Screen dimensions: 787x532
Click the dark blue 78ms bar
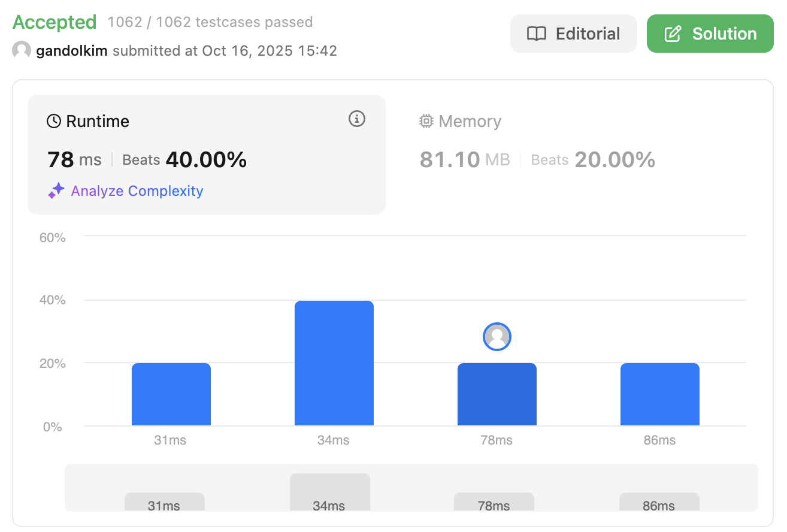[497, 394]
